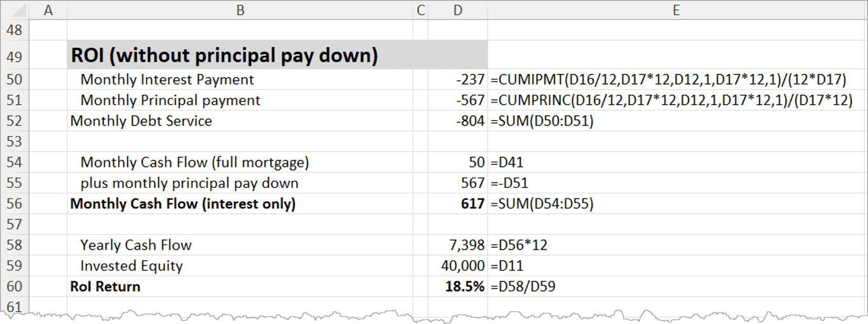This screenshot has height=324, width=868.
Task: Select column D header
Action: click(457, 10)
